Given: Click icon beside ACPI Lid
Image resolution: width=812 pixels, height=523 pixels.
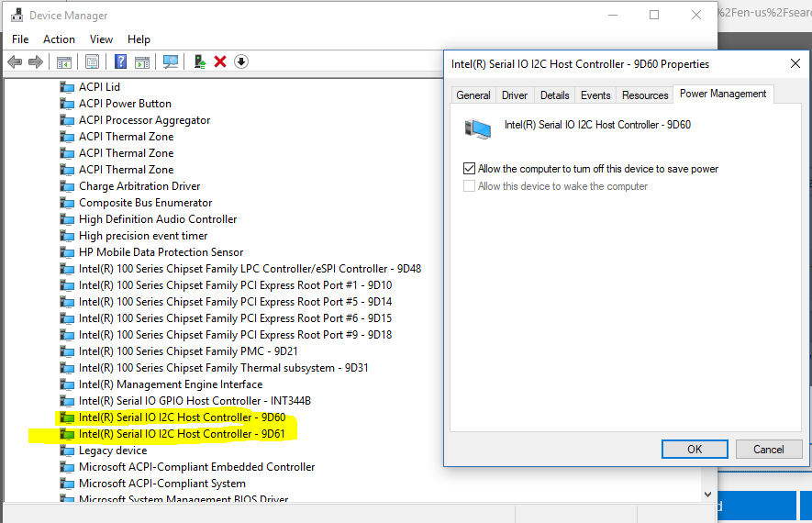Looking at the screenshot, I should (x=67, y=87).
